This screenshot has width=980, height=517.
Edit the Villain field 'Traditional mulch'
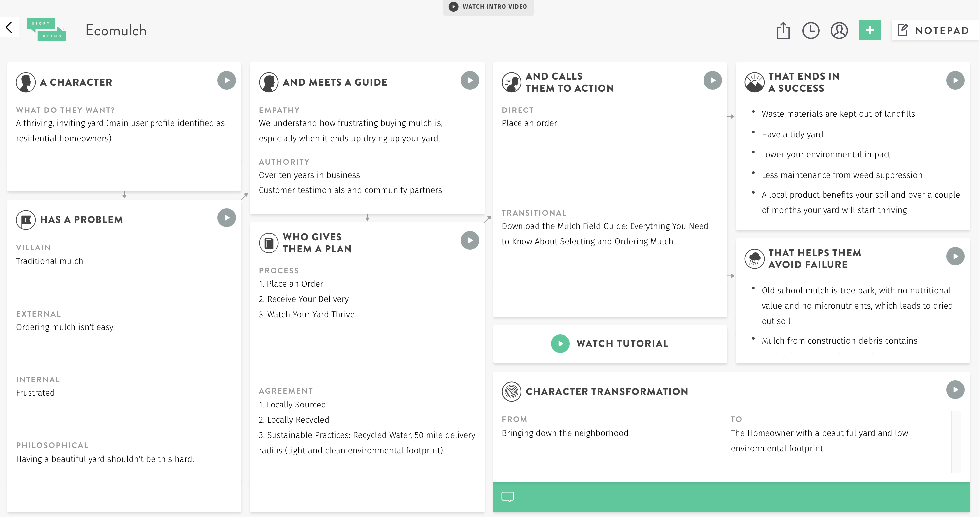pos(49,261)
